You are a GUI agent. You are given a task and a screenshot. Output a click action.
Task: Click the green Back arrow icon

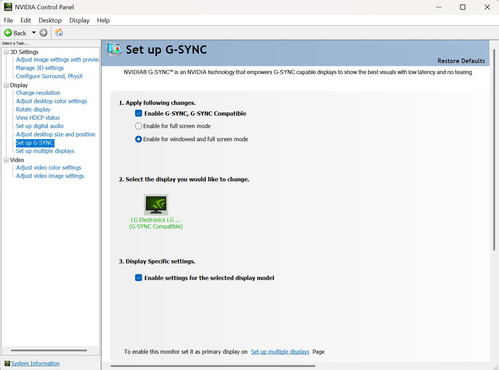[8, 33]
